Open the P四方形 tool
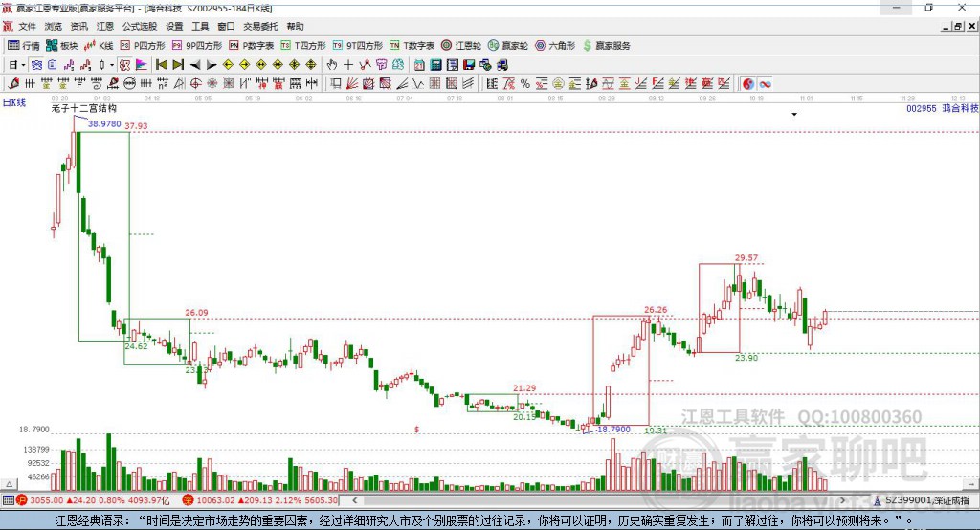Image resolution: width=980 pixels, height=530 pixels. coord(143,46)
